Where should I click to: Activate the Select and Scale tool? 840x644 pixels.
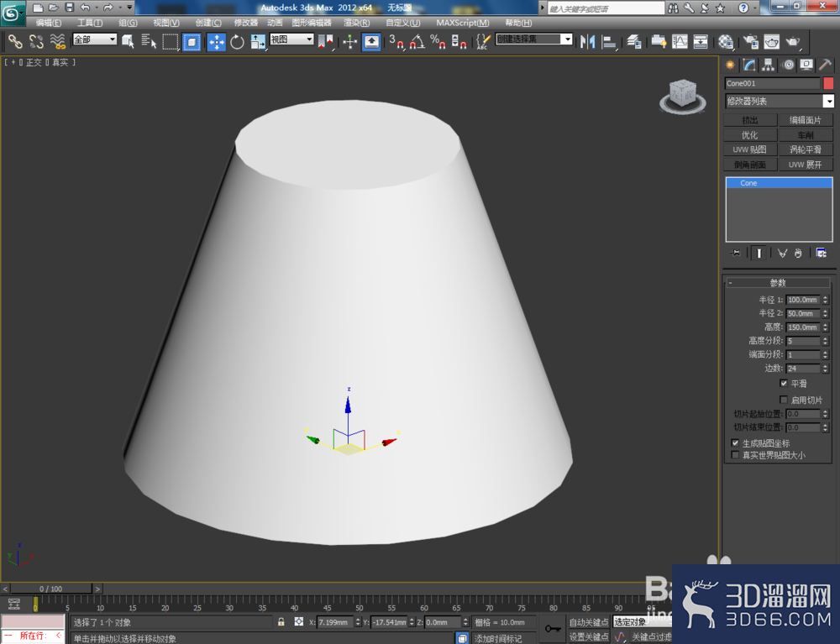(258, 42)
